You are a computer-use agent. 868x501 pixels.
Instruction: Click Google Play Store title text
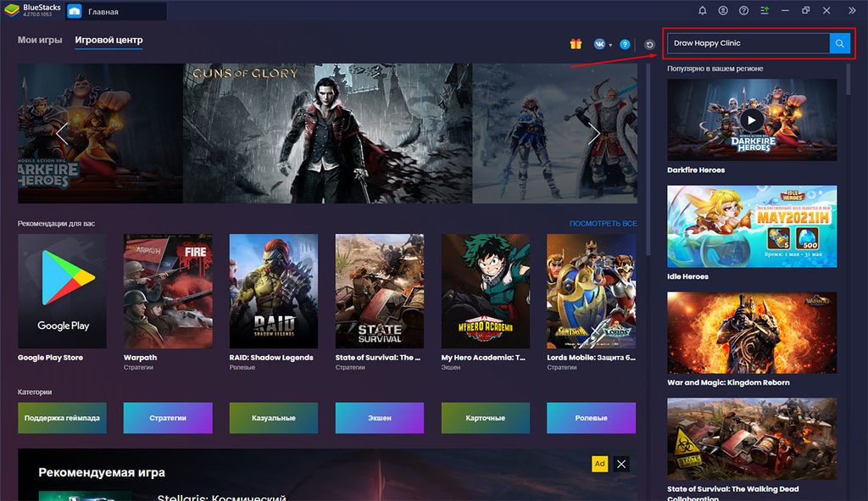pos(50,358)
